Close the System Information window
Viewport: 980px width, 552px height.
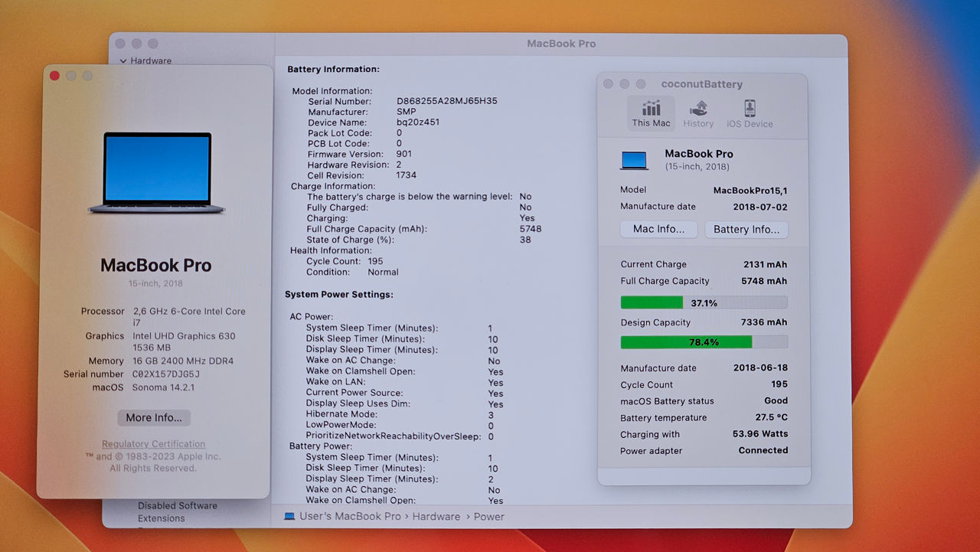120,44
